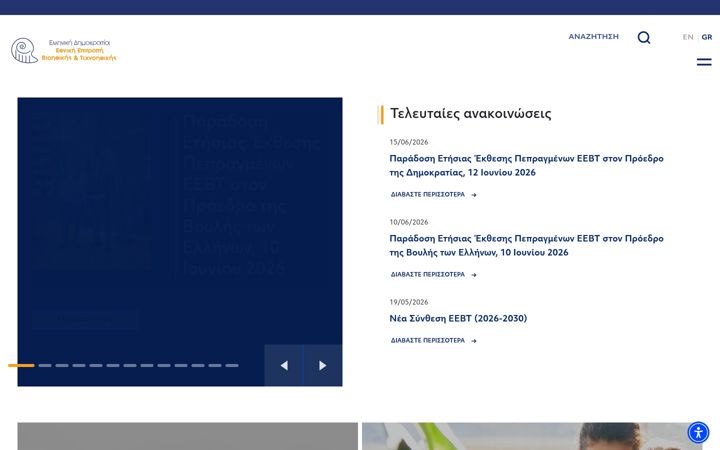
Task: Click the date 15/06/2026
Action: (409, 142)
